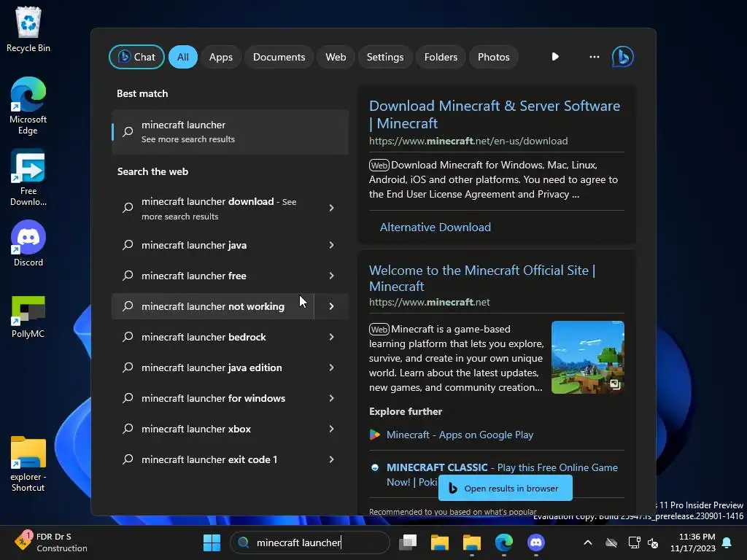
Task: Click the https://www.minecraft.net URL text
Action: click(x=429, y=302)
